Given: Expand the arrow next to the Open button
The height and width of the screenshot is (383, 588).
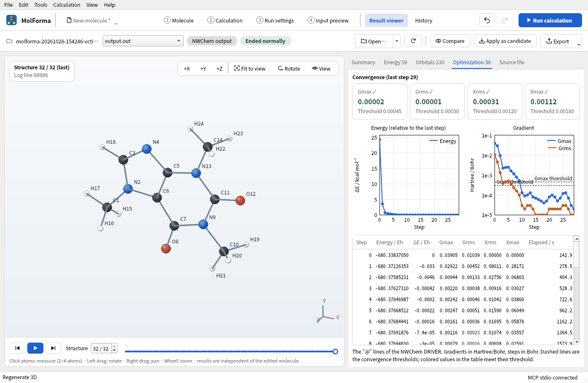Looking at the screenshot, I should click(x=397, y=41).
